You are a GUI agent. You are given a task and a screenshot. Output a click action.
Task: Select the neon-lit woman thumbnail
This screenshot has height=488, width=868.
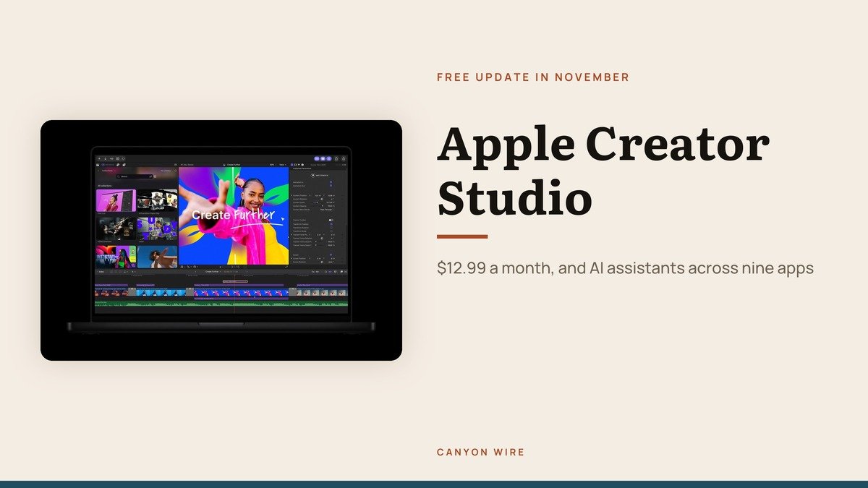pyautogui.click(x=116, y=257)
